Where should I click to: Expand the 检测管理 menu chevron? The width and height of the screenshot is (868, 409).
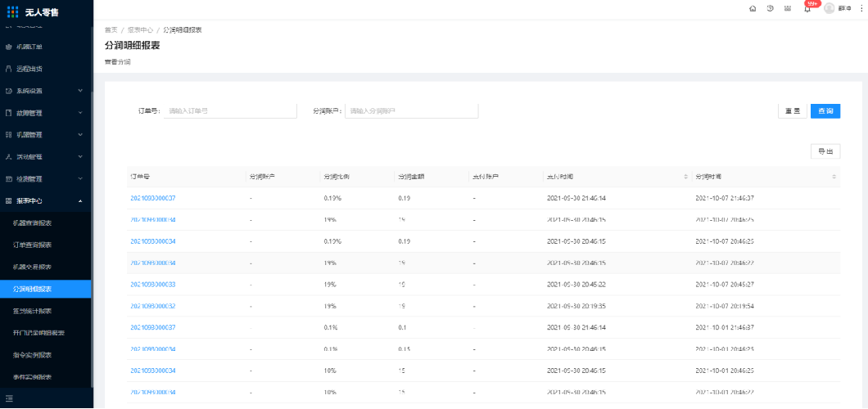coord(80,179)
